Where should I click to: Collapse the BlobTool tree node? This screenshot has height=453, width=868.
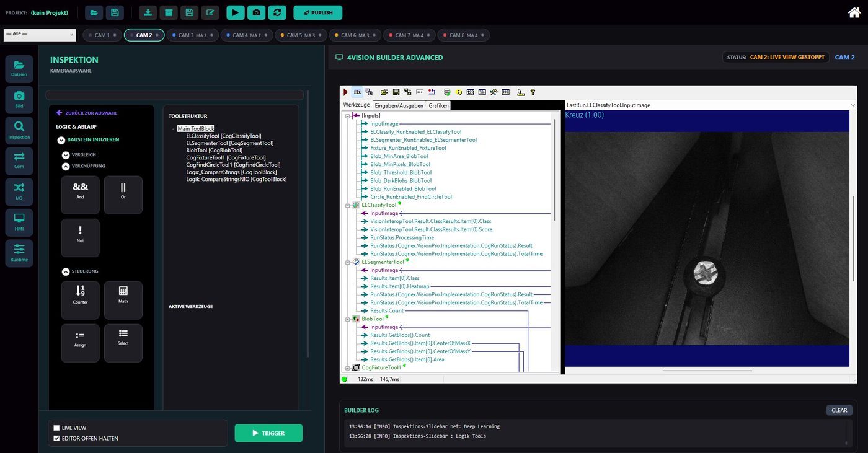click(348, 319)
